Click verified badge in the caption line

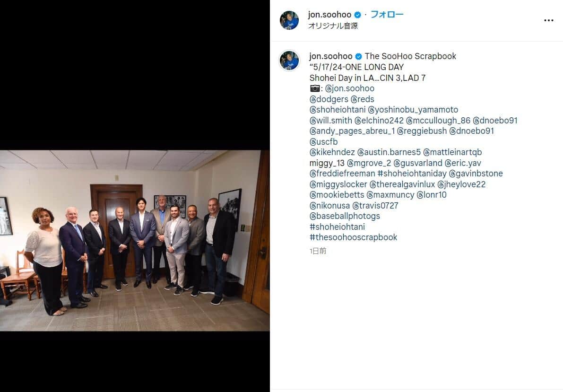[358, 56]
